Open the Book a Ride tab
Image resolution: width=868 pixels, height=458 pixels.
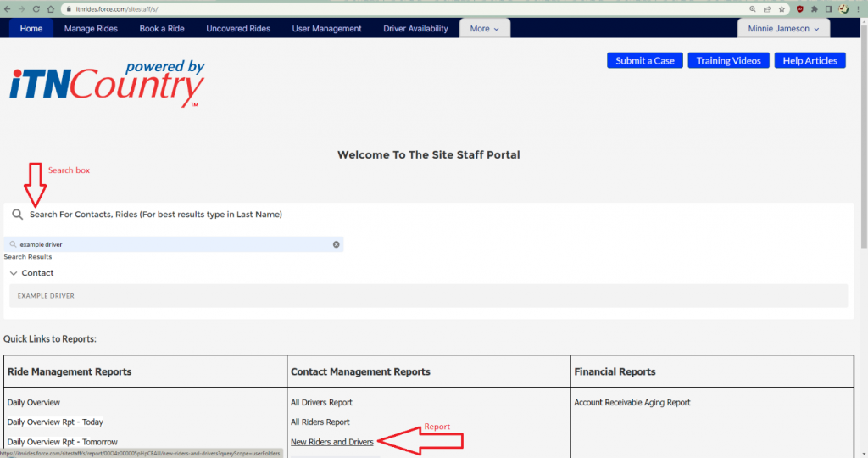tap(162, 29)
